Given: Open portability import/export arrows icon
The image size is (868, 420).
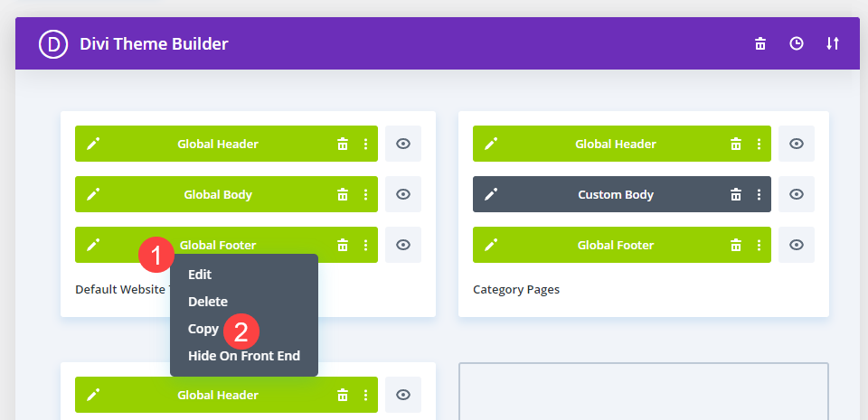Looking at the screenshot, I should click(833, 43).
